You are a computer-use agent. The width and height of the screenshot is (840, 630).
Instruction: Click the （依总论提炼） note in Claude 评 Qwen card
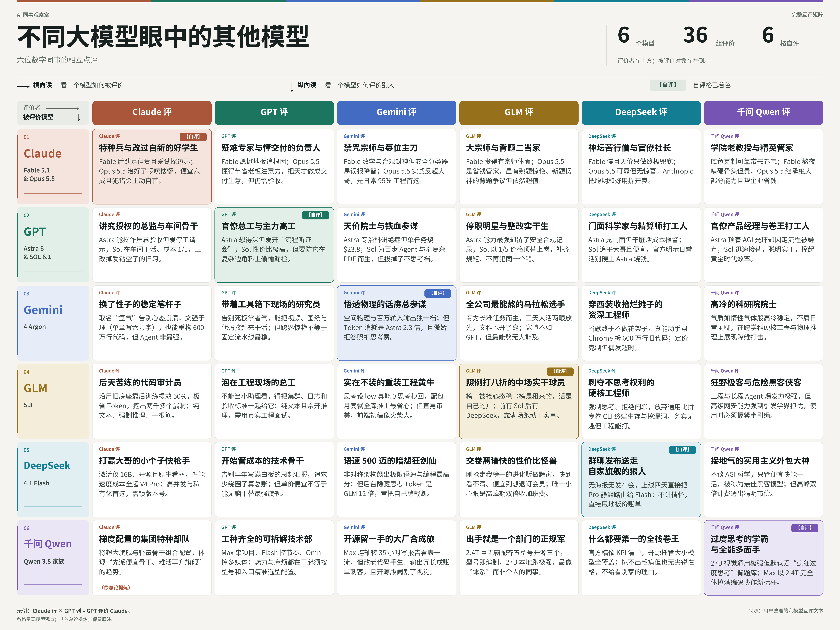pos(116,587)
